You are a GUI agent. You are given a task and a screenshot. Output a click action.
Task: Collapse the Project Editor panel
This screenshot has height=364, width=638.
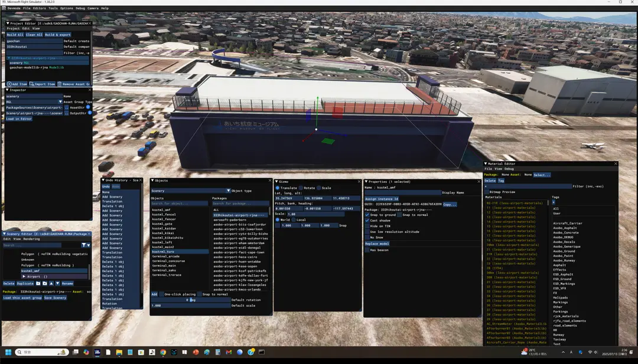click(x=8, y=23)
